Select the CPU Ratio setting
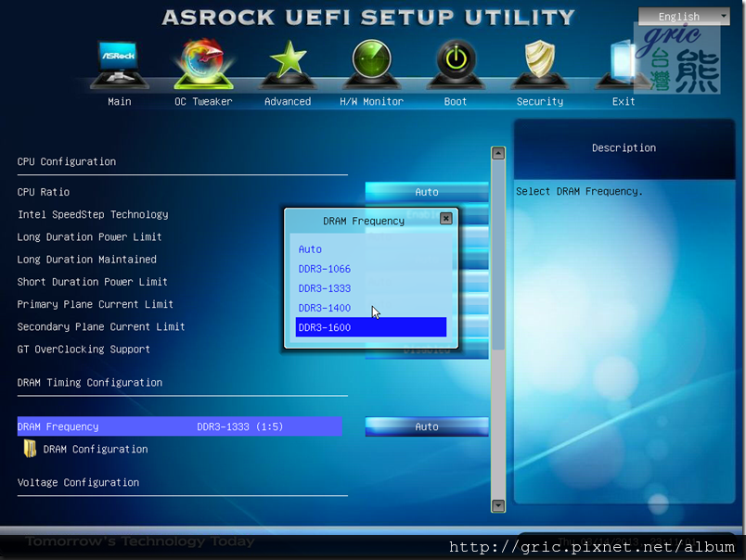 click(44, 192)
